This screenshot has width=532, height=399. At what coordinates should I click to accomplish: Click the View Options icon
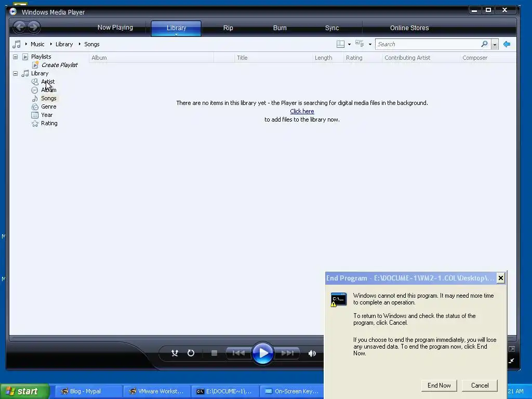(x=360, y=44)
